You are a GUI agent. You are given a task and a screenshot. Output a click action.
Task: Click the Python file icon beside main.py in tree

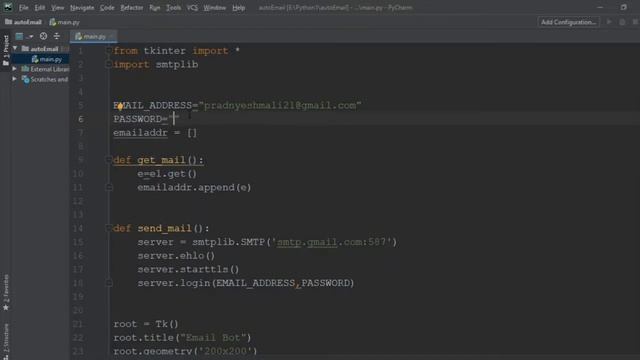[35, 59]
